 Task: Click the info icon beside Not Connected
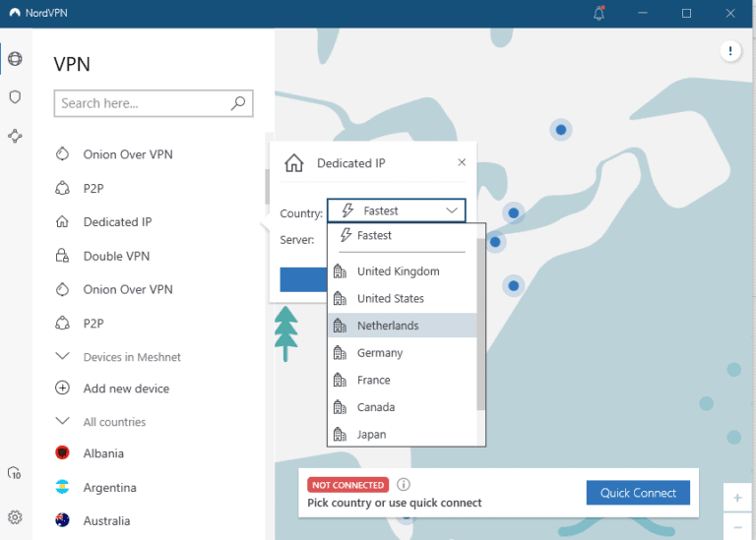pos(404,484)
